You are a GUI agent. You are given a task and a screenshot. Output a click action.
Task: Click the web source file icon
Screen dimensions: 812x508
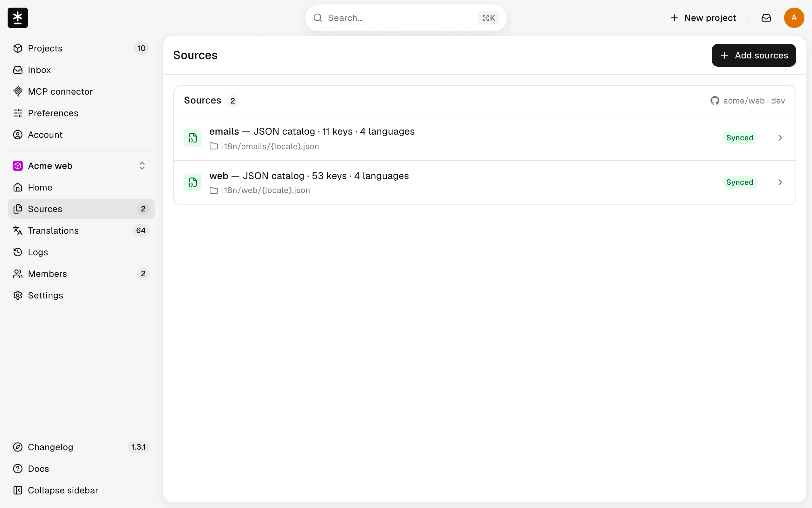[x=193, y=182]
